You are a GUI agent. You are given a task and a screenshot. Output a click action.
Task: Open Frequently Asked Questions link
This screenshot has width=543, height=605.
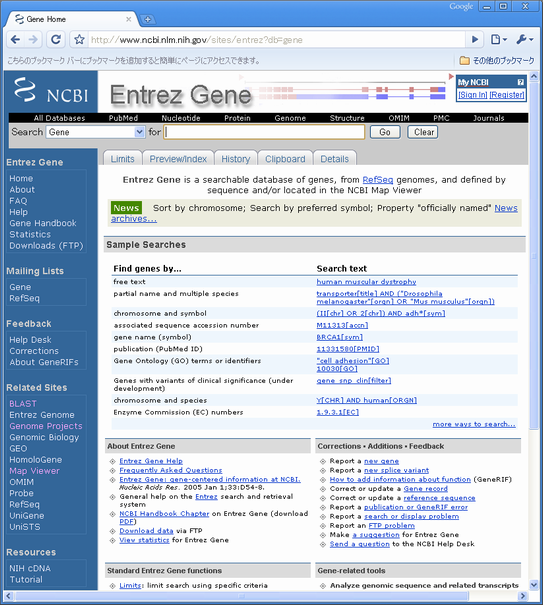pyautogui.click(x=171, y=470)
